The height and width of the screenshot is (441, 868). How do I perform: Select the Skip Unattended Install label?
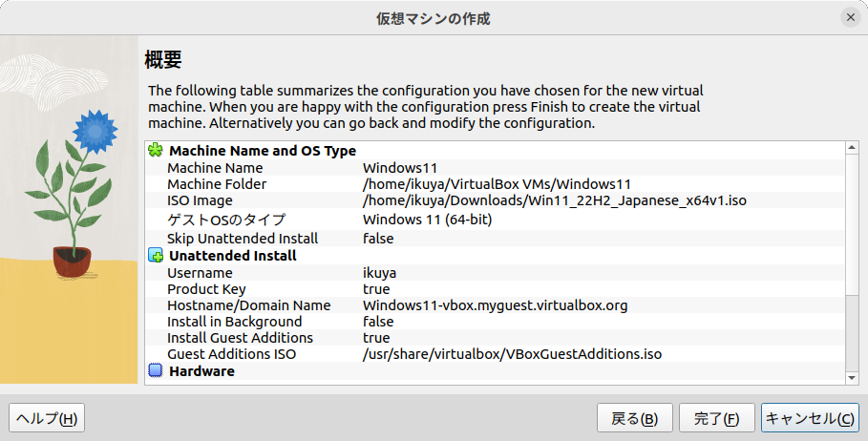pos(243,239)
